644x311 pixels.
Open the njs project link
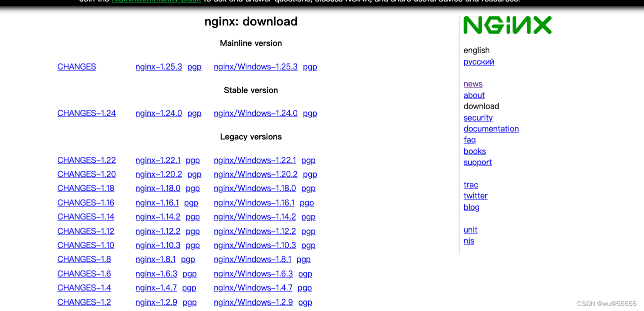click(x=469, y=240)
